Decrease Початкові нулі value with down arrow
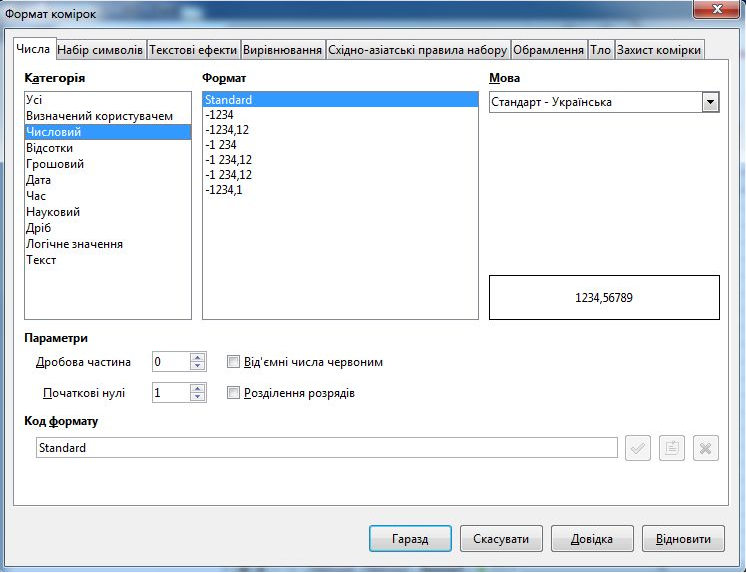746x573 pixels. click(198, 398)
